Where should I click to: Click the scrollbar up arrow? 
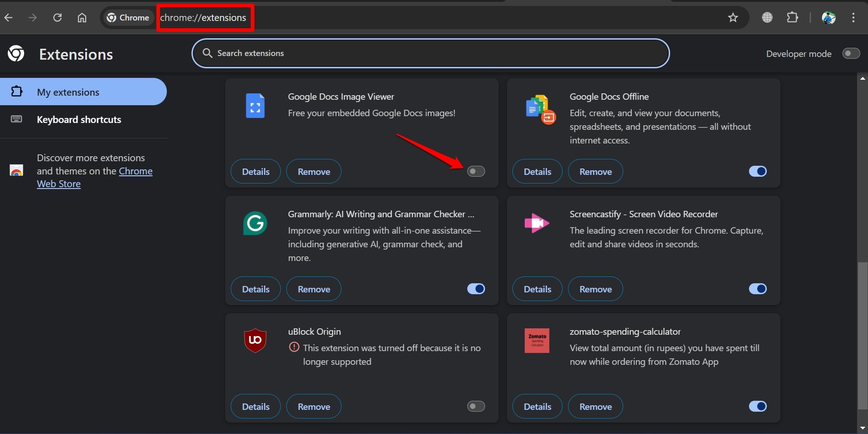(x=863, y=78)
